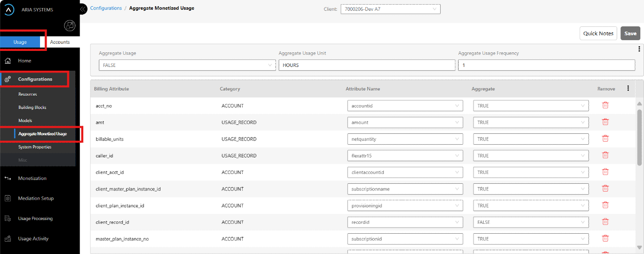Delete the acct_no row with trash icon

click(x=605, y=105)
